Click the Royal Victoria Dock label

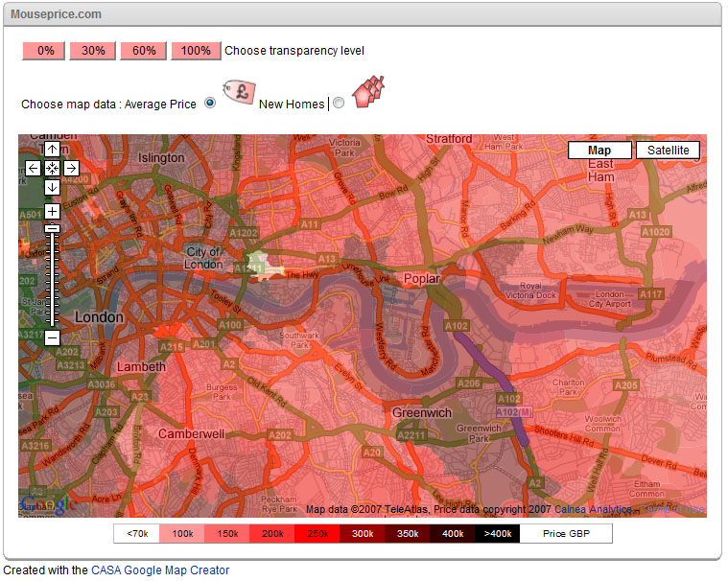[530, 290]
